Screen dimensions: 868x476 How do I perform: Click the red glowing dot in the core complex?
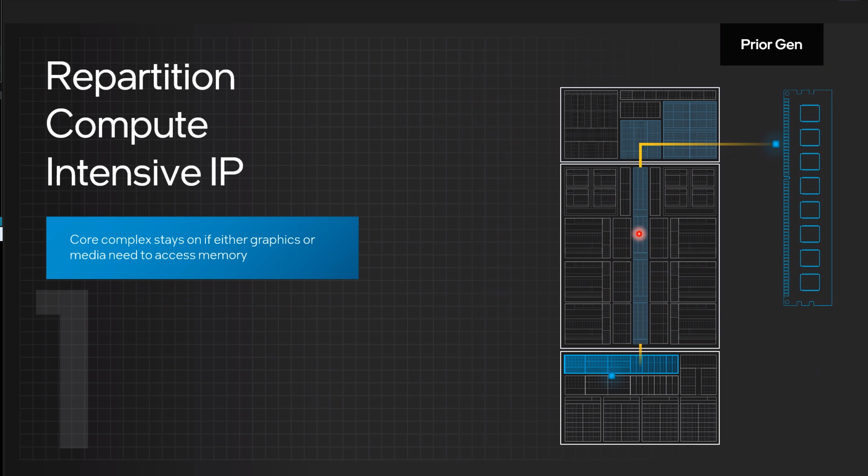click(639, 234)
